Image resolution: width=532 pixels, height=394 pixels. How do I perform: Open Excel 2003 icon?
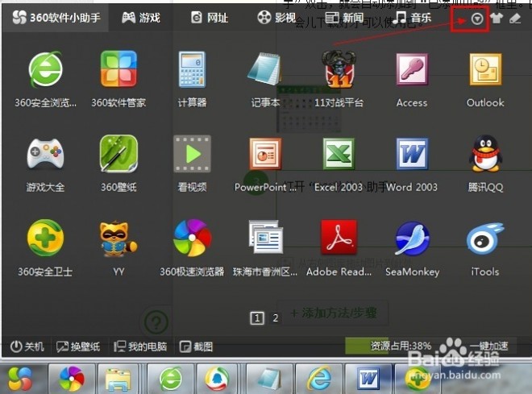pos(339,154)
